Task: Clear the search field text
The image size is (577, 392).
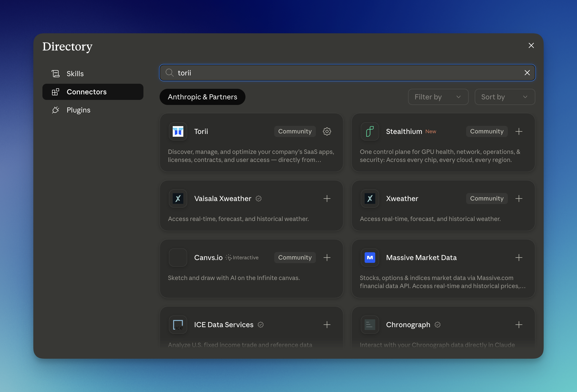Action: coord(527,73)
